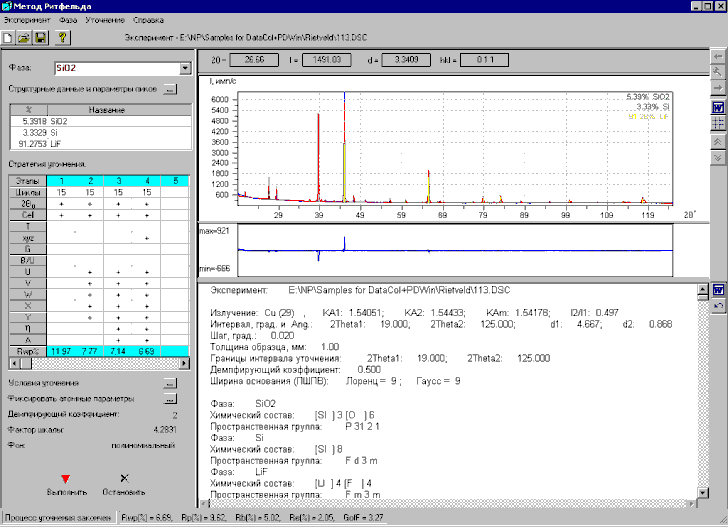This screenshot has width=728, height=527.
Task: Open an experiment file with the folder icon
Action: point(24,38)
